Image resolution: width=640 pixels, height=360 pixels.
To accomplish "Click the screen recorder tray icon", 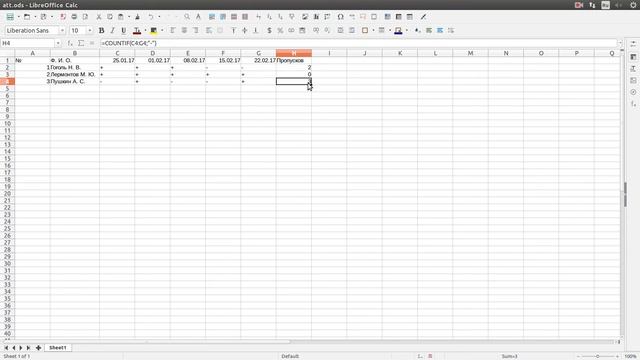I will tap(579, 5).
